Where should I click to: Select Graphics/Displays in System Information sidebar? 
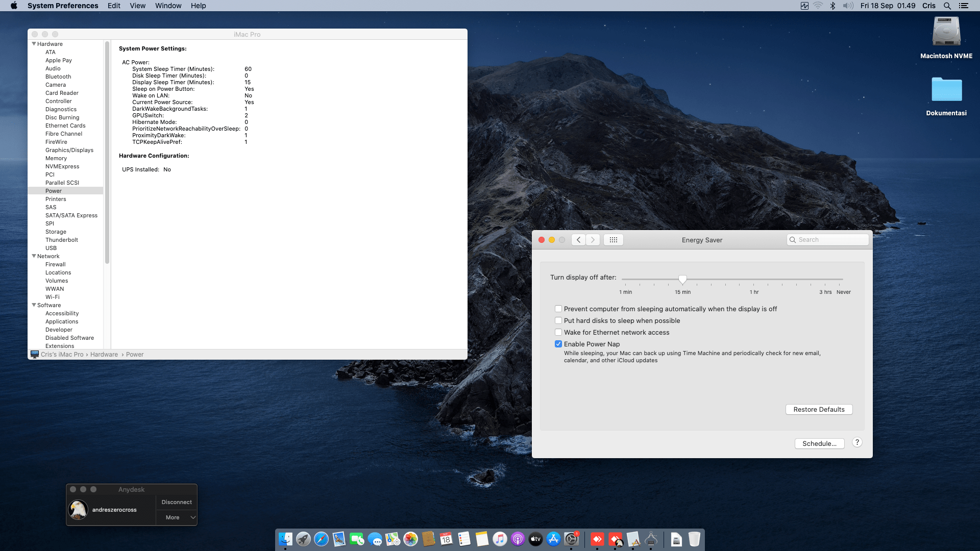point(69,150)
